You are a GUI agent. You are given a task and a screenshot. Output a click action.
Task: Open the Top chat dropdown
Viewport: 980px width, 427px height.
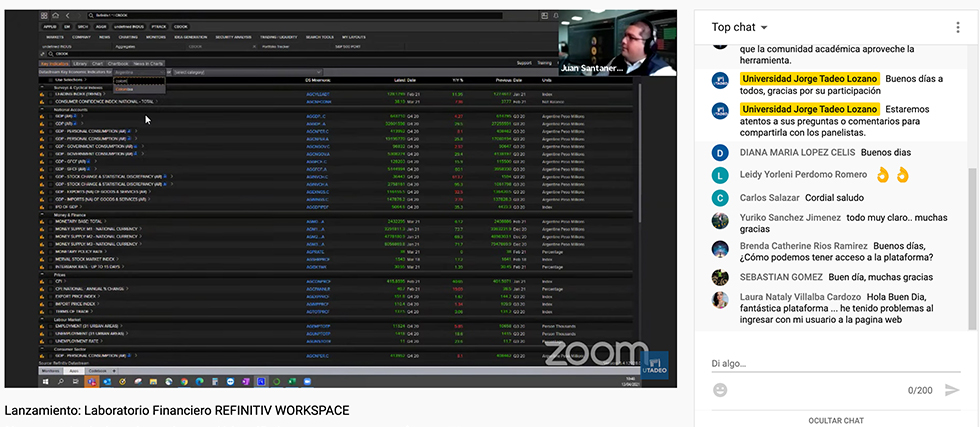pos(740,27)
